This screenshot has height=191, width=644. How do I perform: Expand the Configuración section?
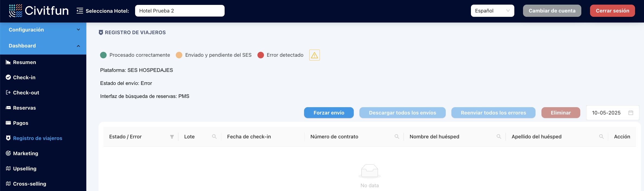[x=43, y=30]
